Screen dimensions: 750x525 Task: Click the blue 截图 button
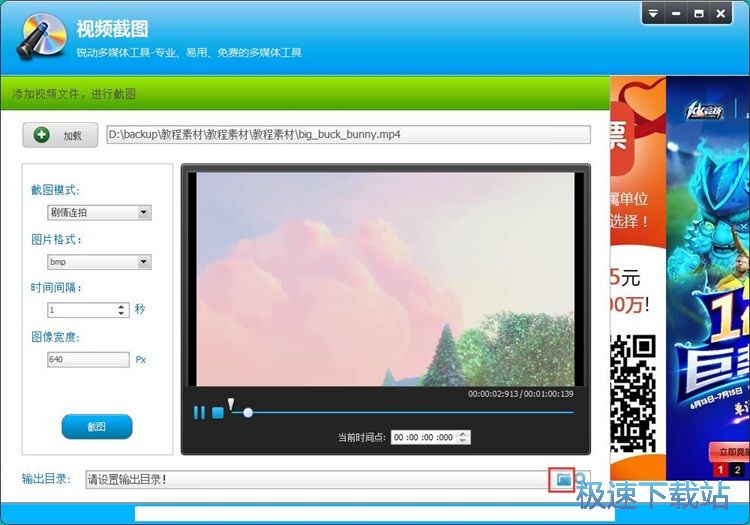tap(97, 427)
